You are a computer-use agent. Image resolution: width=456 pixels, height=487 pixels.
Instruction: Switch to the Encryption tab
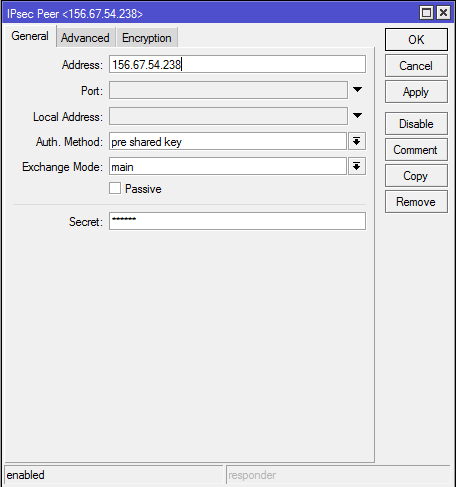[147, 38]
